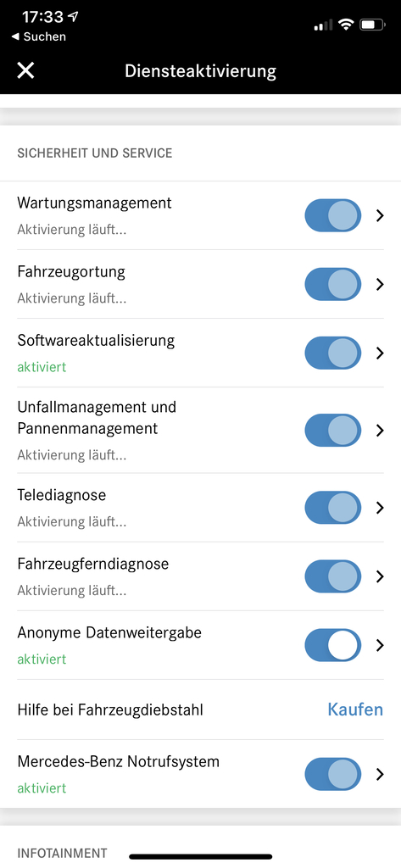The width and height of the screenshot is (401, 868).
Task: Tap Kaufen for Hilfe bei Fahrzeugdiebstahl
Action: click(355, 709)
